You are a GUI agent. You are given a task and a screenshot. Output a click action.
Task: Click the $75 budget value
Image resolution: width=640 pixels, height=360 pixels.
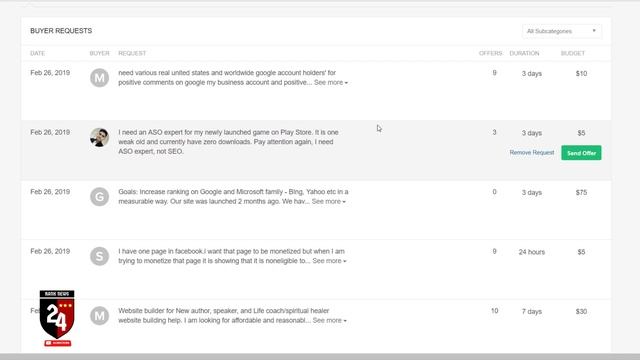click(x=581, y=193)
